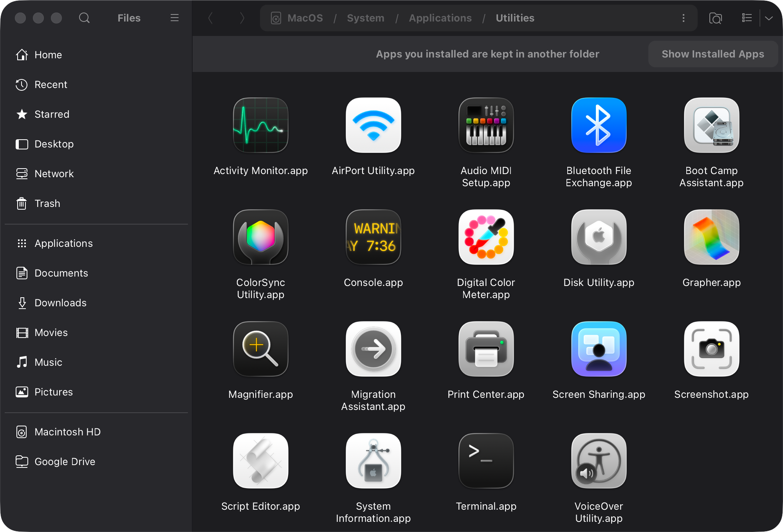Select ColorSync Utility app icon
This screenshot has width=783, height=532.
coord(260,237)
